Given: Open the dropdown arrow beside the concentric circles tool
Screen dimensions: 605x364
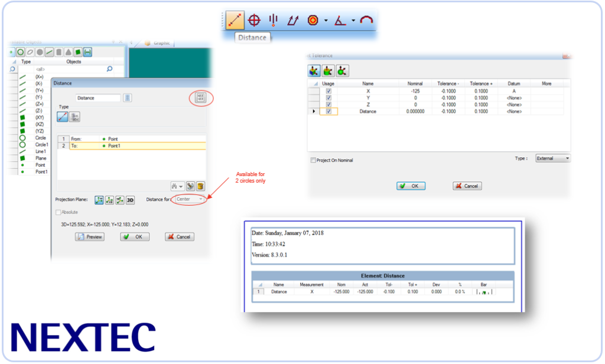Looking at the screenshot, I should click(x=326, y=21).
